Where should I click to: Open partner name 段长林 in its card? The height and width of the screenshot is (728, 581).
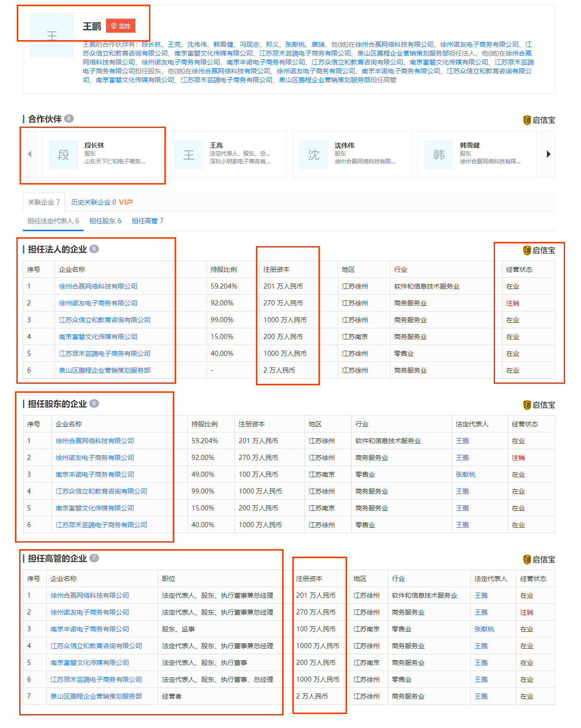click(94, 145)
